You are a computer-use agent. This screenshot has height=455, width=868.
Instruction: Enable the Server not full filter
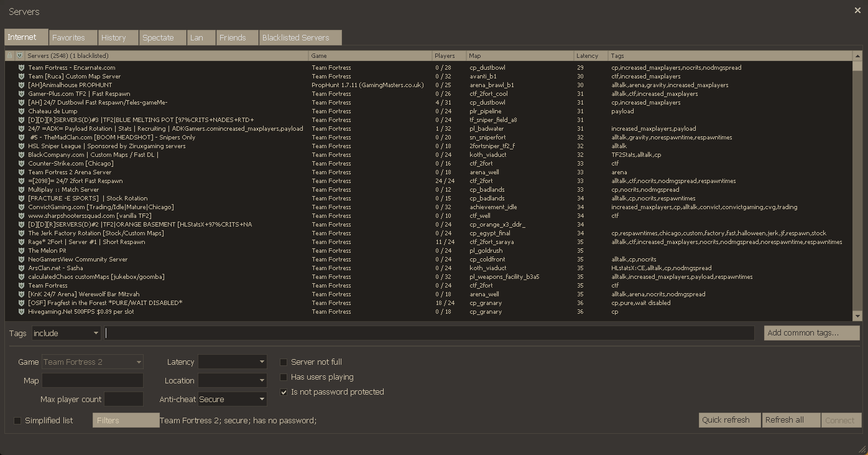pos(284,361)
